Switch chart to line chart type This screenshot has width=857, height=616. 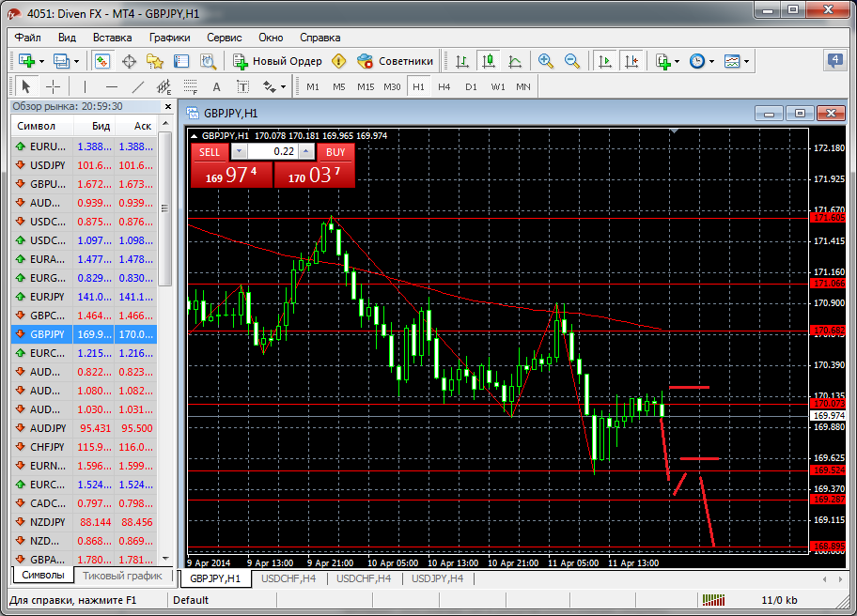[x=515, y=61]
